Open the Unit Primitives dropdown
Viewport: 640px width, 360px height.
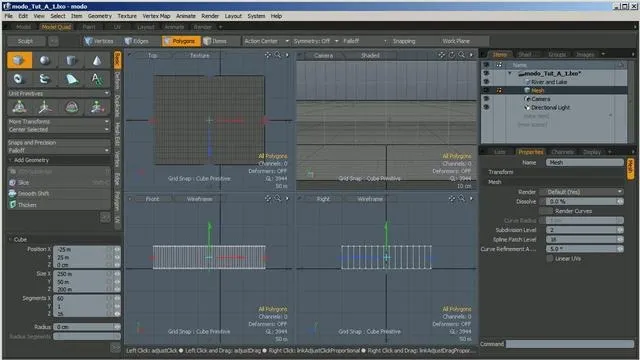(x=59, y=93)
